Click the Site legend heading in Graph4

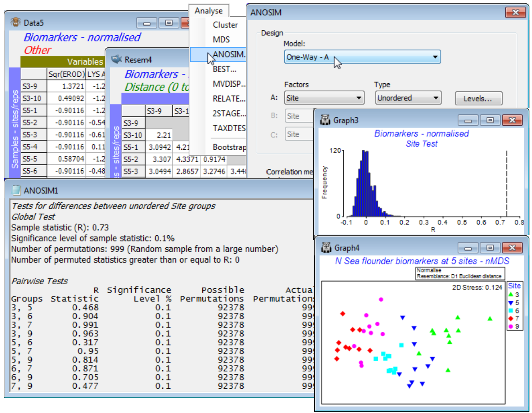[x=514, y=286]
